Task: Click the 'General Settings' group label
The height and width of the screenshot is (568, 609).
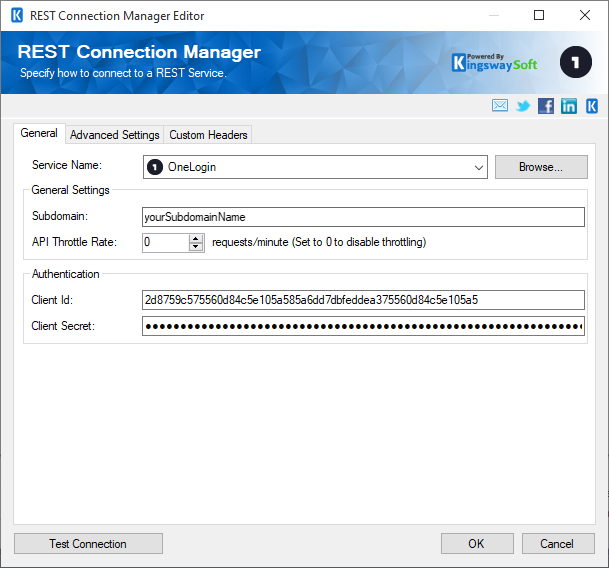Action: tap(70, 190)
